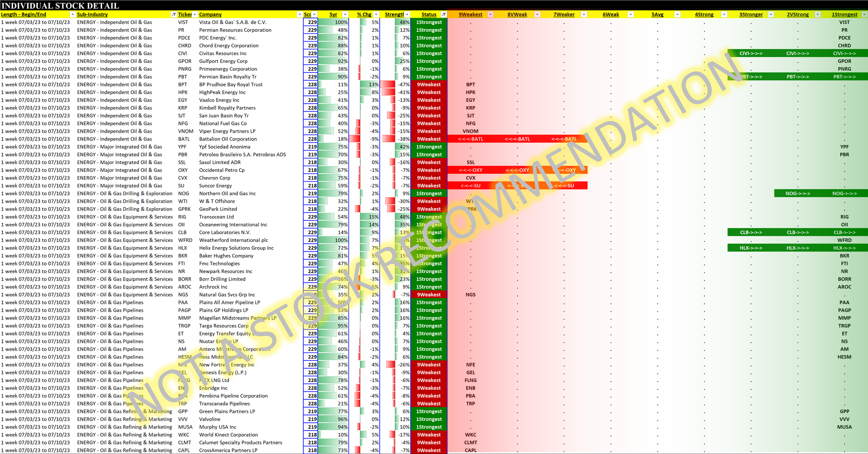Image resolution: width=868 pixels, height=454 pixels.
Task: Click the Oceaneering International Inc cell
Action: [x=250, y=225]
